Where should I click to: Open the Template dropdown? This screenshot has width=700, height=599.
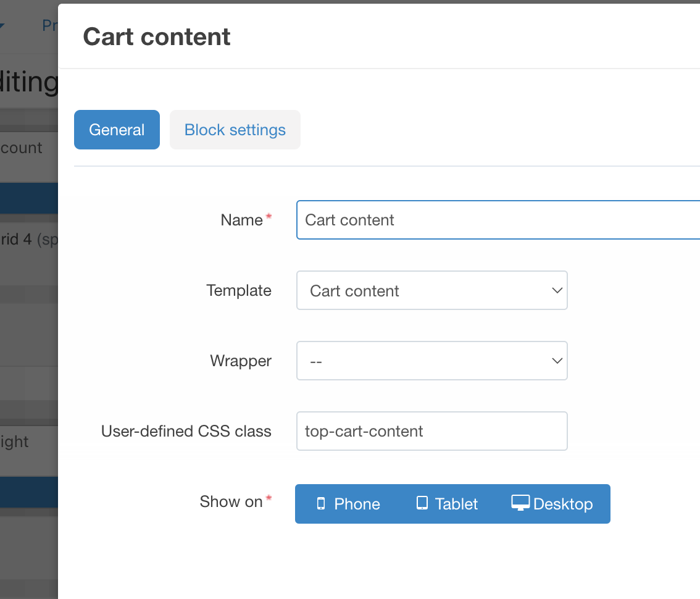click(x=431, y=290)
